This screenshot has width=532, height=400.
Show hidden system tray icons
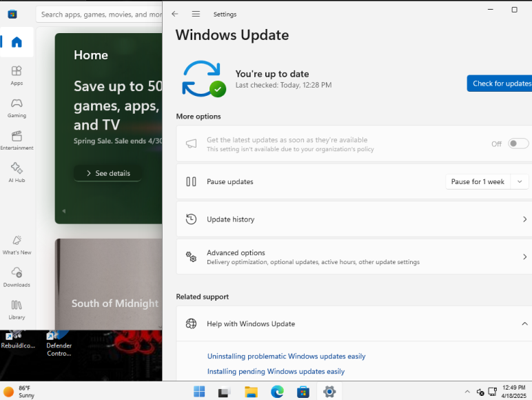(x=467, y=392)
